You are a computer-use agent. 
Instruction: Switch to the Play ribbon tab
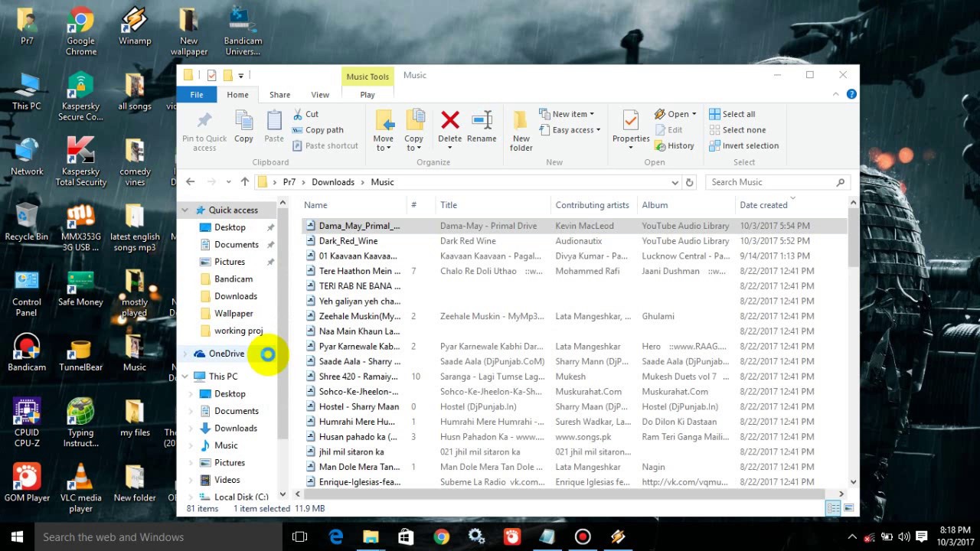[x=367, y=95]
